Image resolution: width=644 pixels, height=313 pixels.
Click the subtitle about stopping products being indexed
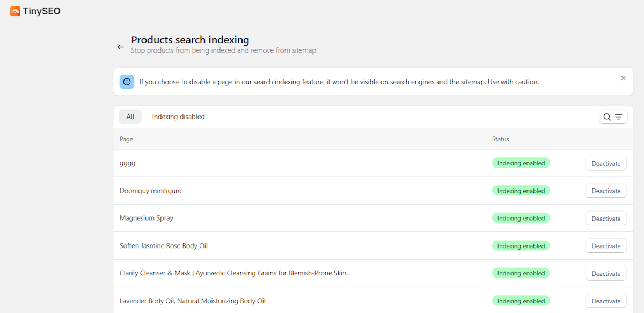[x=224, y=50]
